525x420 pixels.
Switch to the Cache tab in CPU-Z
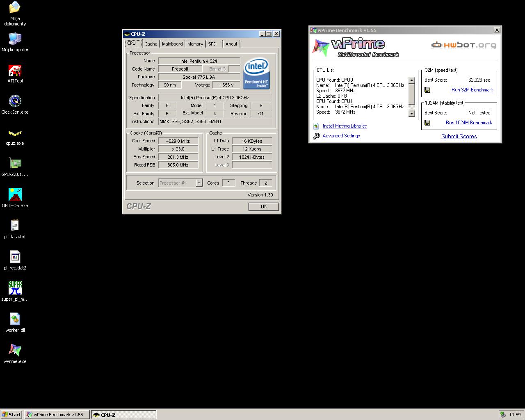coord(151,44)
